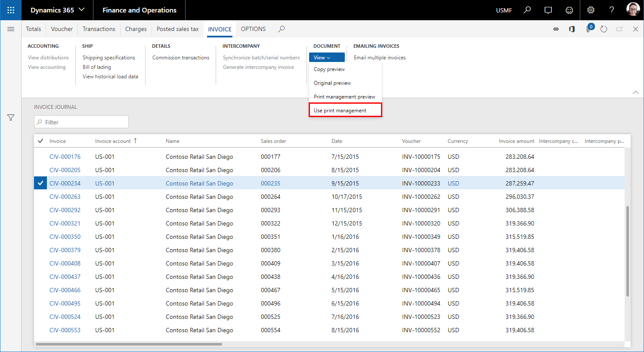Expand the Dynamics 365 dropdown
The width and height of the screenshot is (644, 352).
(58, 10)
